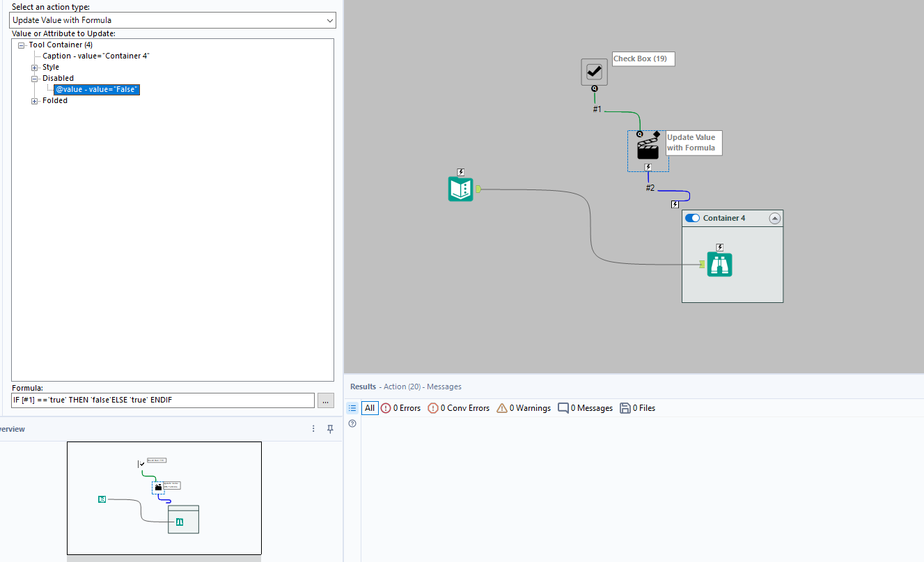The width and height of the screenshot is (924, 562).
Task: Select the All messages filter tab
Action: [x=369, y=408]
